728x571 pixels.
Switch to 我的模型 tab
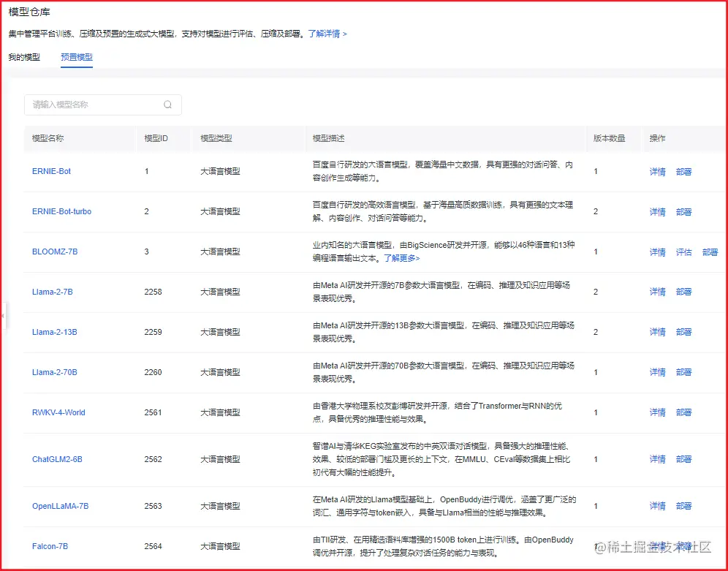(24, 57)
